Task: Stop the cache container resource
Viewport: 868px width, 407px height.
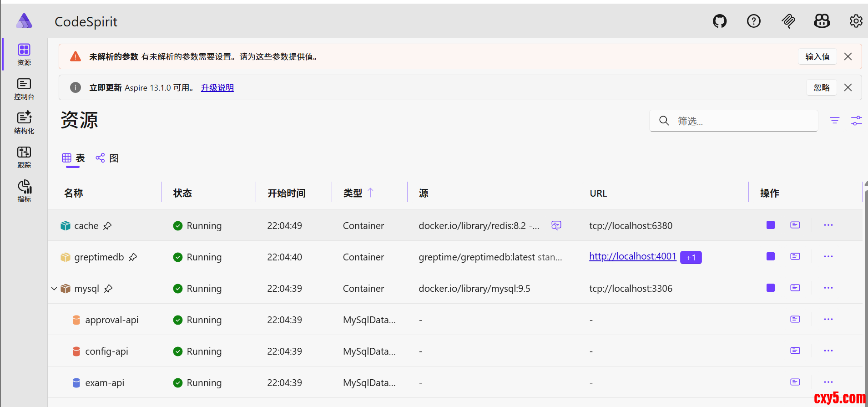Action: coord(770,225)
